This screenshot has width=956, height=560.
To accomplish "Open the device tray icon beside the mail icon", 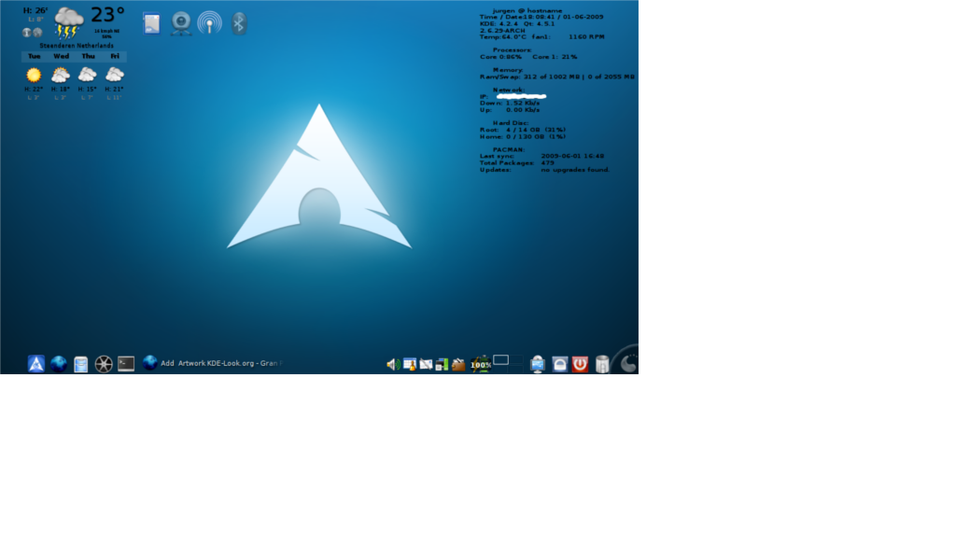I will click(x=442, y=364).
